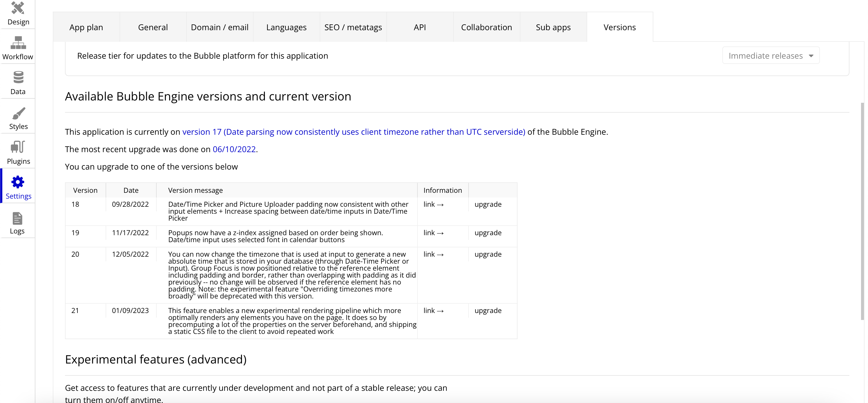Go to the Data database icon
Viewport: 868px width, 403px height.
coord(18,78)
